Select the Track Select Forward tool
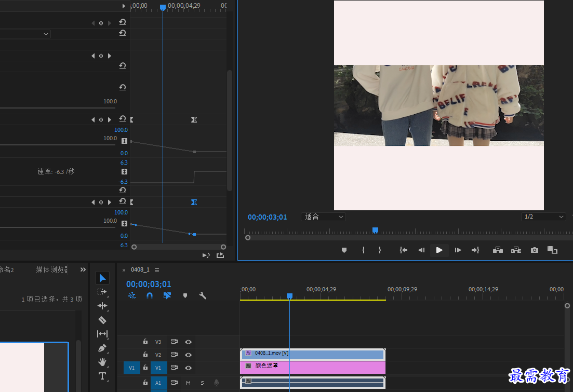This screenshot has width=573, height=392. click(x=102, y=292)
